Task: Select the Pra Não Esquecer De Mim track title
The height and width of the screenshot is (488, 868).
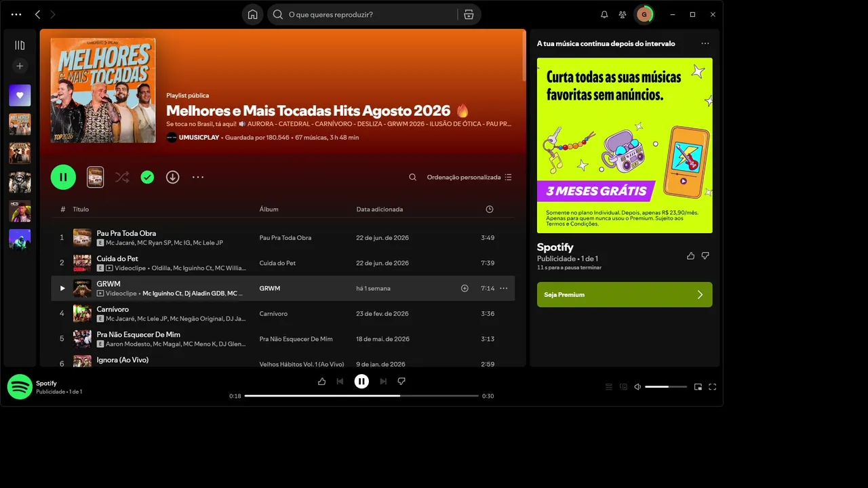Action: coord(138,334)
